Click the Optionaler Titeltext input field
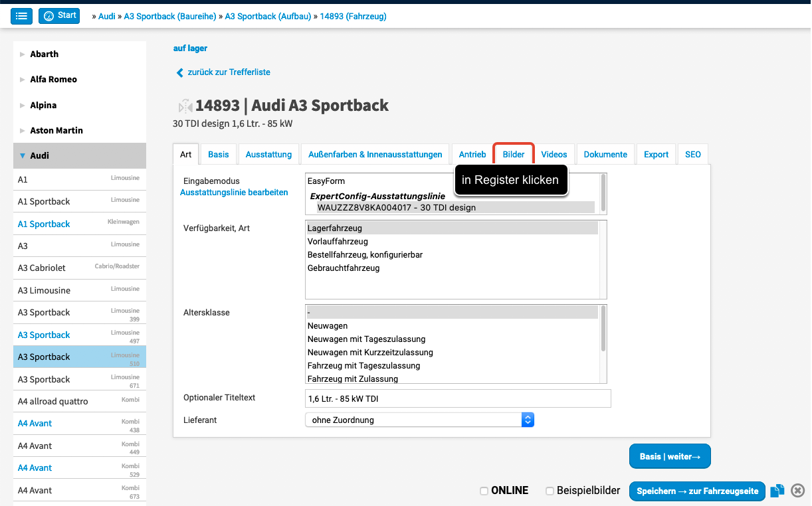Viewport: 812px width, 506px height. point(457,398)
